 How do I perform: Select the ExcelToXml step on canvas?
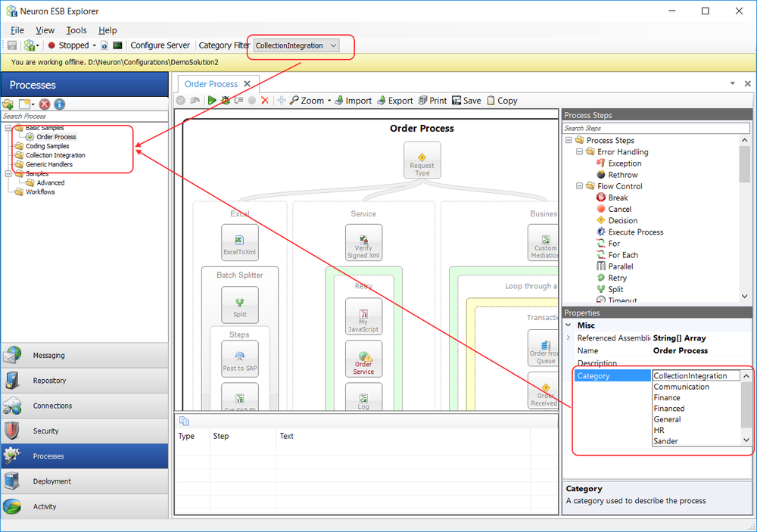[239, 243]
